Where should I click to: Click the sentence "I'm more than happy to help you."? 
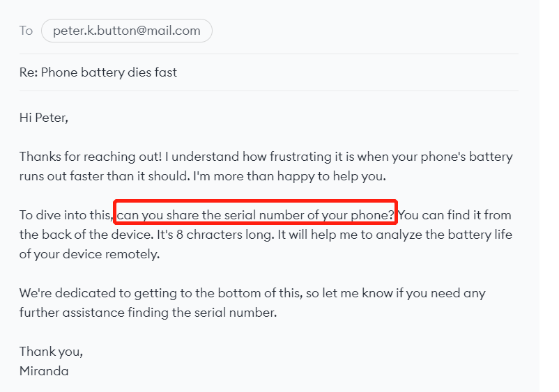click(289, 176)
